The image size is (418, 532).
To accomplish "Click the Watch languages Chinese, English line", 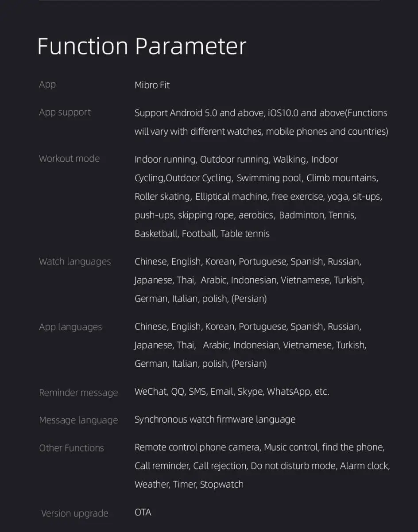I will click(248, 262).
